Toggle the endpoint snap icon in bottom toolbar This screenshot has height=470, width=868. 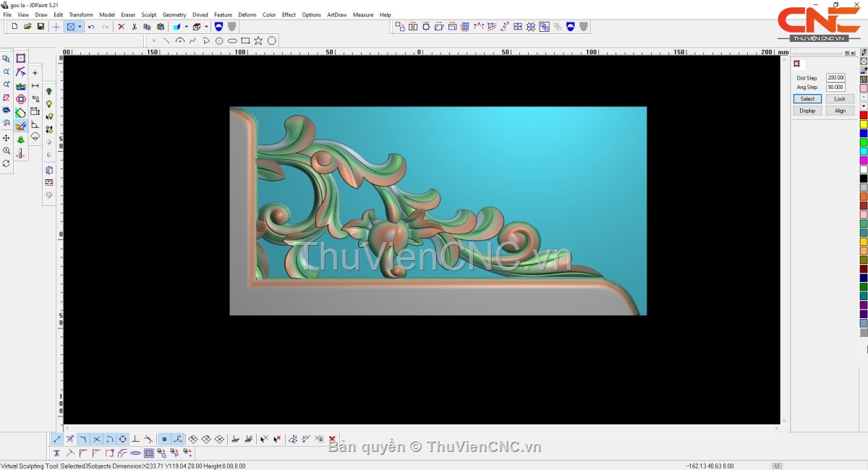(x=57, y=439)
